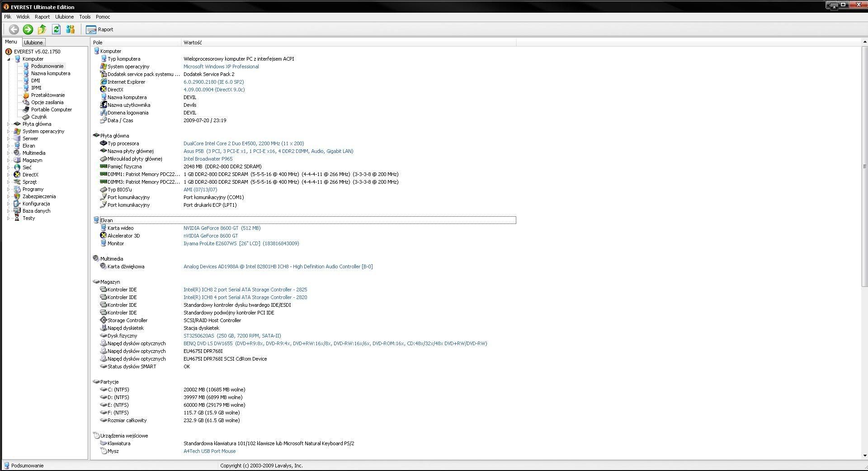
Task: Click the green Forward navigation arrow
Action: (x=28, y=29)
